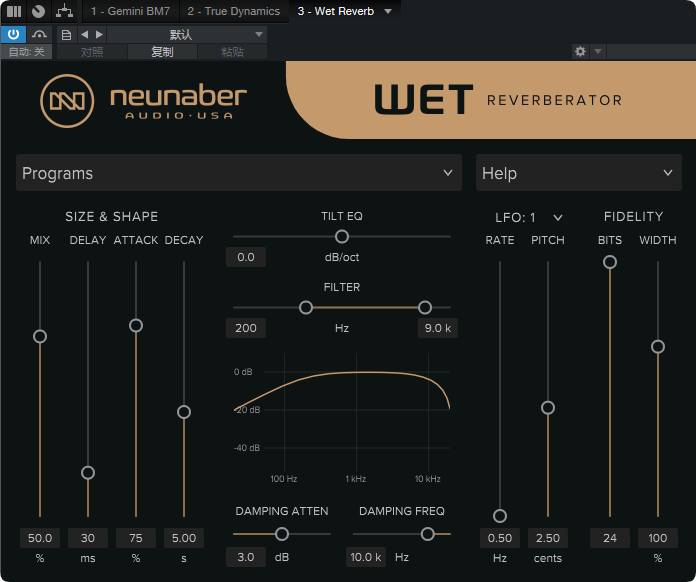Select the 3 - Wet Reverb tab

336,11
